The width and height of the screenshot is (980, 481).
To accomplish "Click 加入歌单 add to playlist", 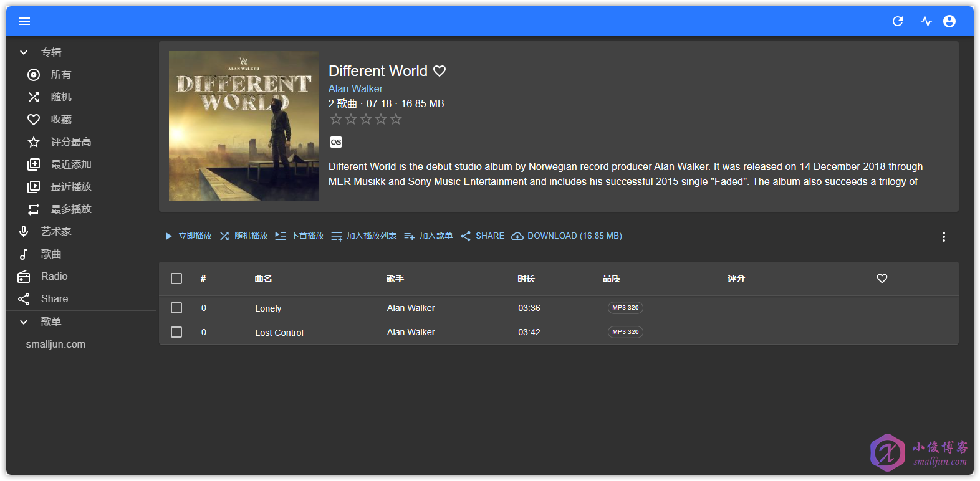I will tap(428, 236).
